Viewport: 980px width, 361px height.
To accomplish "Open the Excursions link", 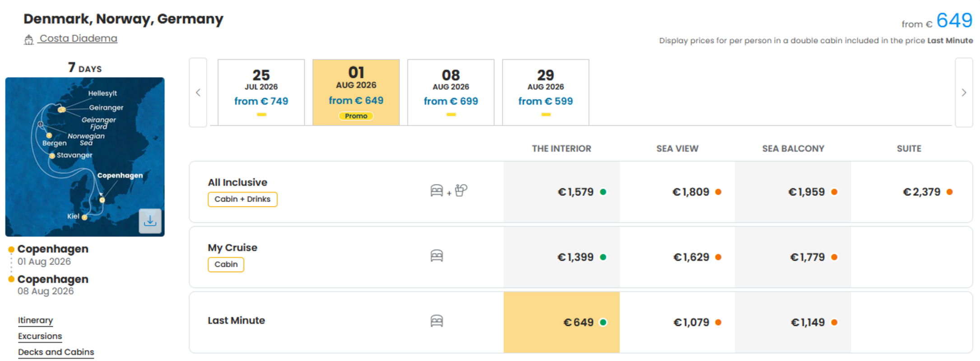I will pyautogui.click(x=40, y=336).
